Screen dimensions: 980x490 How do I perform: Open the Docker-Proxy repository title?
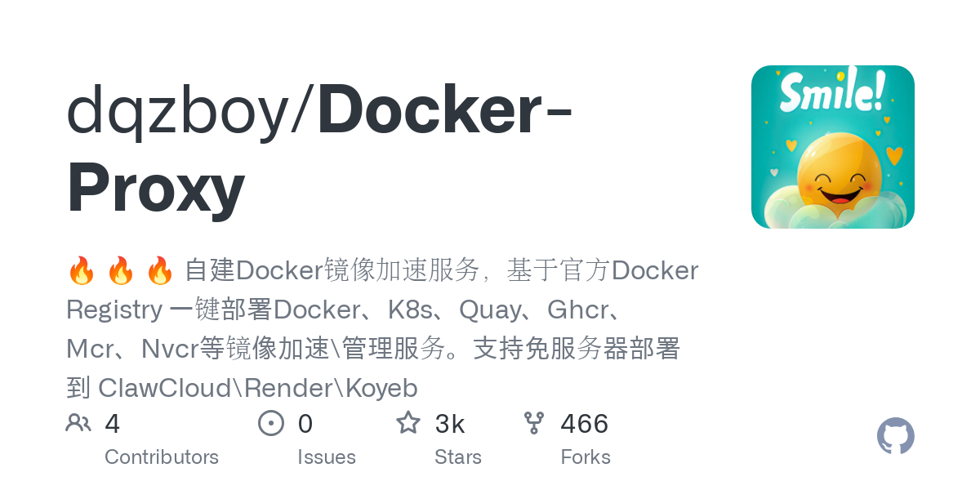(320, 151)
